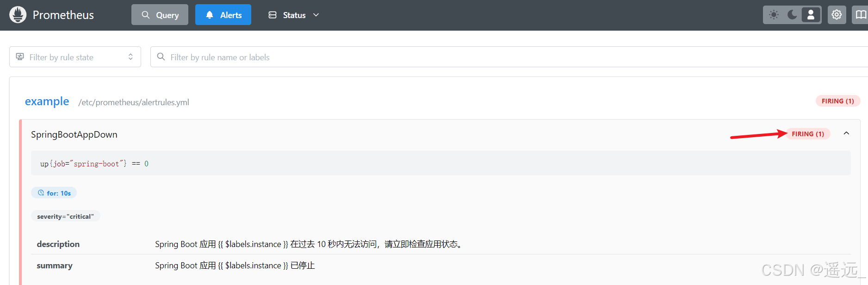Viewport: 868px width, 285px height.
Task: Click the example rule group name
Action: (47, 101)
